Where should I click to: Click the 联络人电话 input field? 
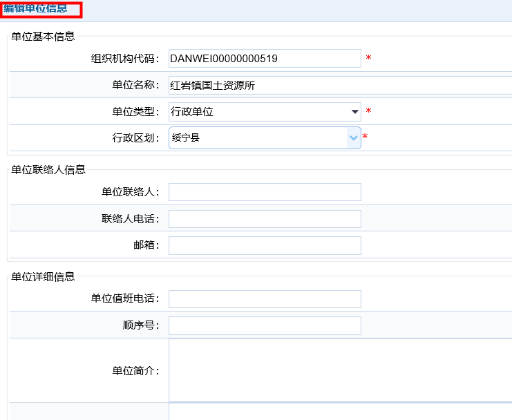[264, 219]
